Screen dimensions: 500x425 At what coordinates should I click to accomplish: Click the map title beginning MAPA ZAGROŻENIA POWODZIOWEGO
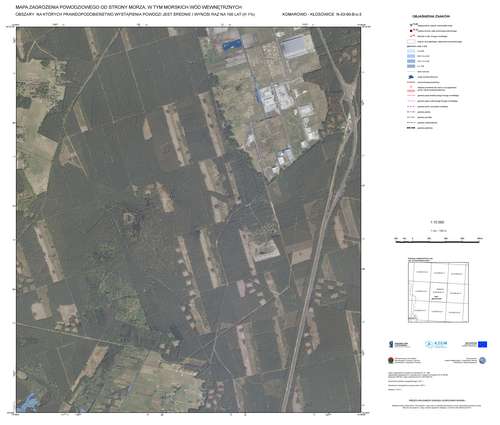(129, 7)
